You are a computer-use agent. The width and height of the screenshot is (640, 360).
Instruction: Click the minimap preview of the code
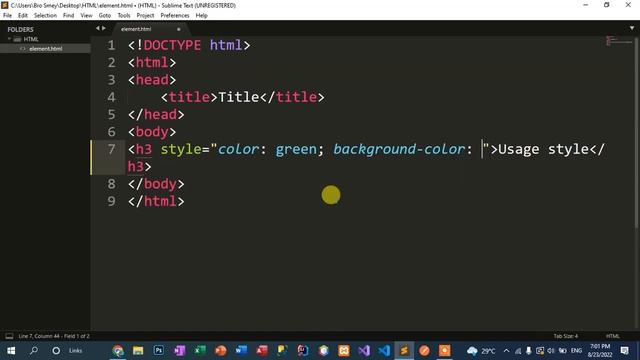point(619,41)
